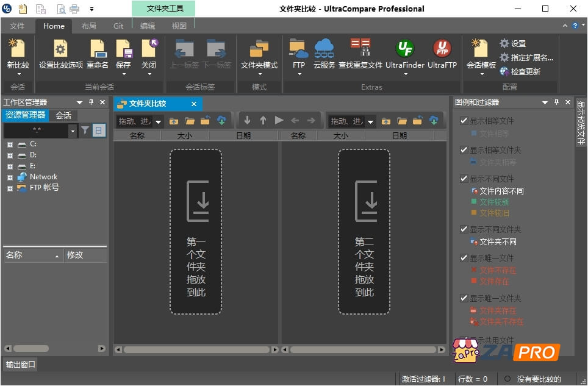Uncheck 显示相等文件 in the filters panel
Screen dimensions: 588x386
tap(464, 121)
